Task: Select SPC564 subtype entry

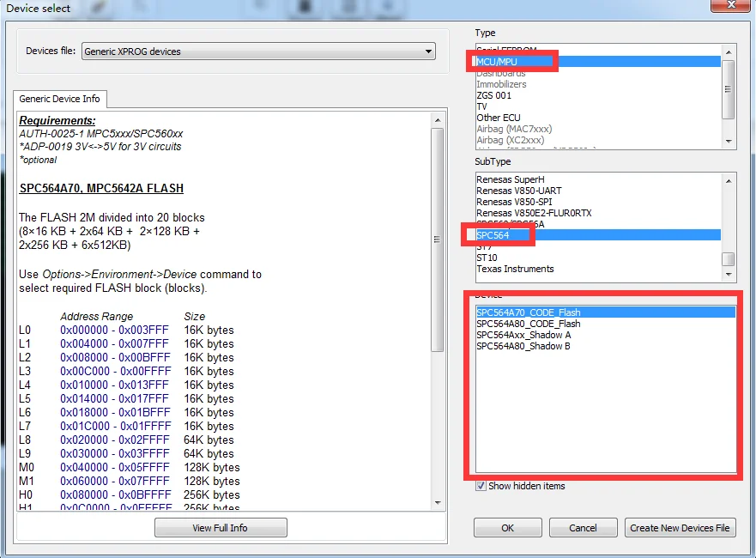Action: [598, 235]
